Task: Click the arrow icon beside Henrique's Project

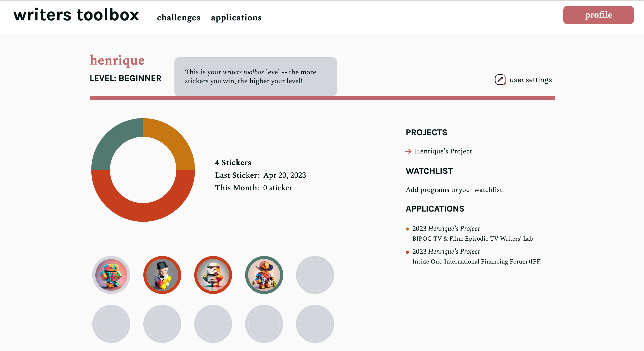Action: click(408, 151)
